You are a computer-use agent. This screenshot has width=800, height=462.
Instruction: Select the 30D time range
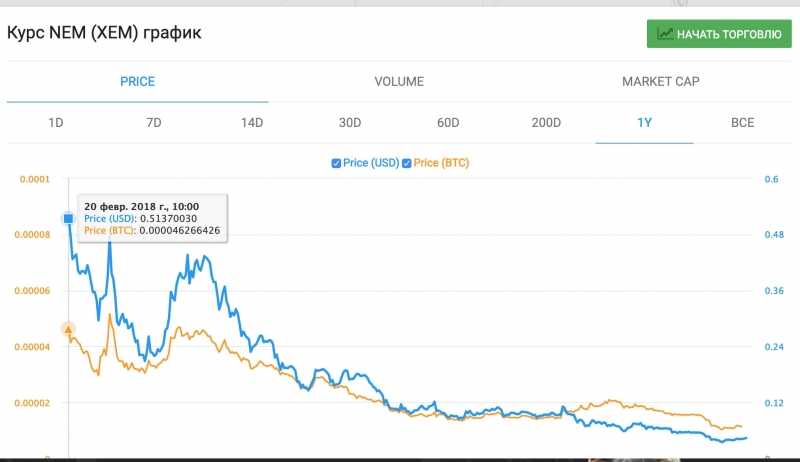click(x=350, y=123)
